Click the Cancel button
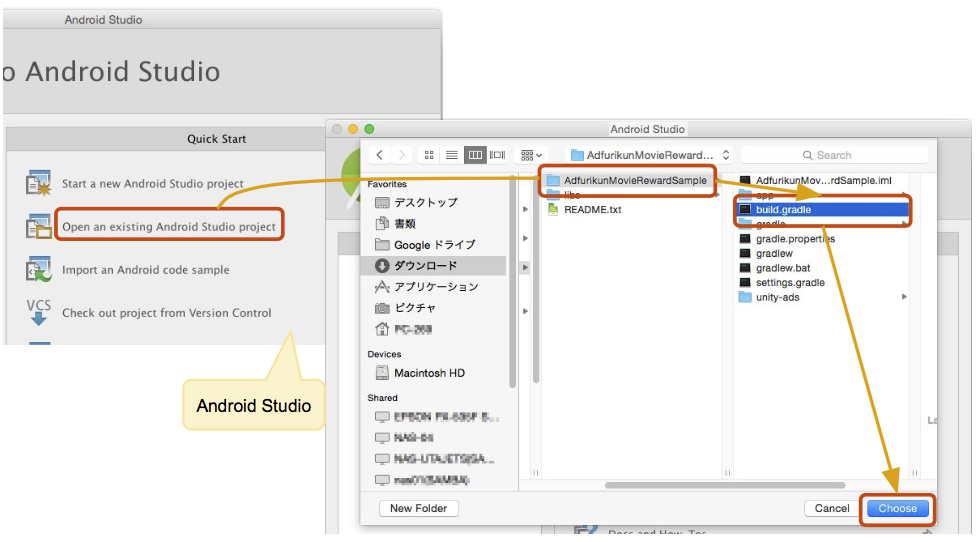This screenshot has height=542, width=980. 832,508
